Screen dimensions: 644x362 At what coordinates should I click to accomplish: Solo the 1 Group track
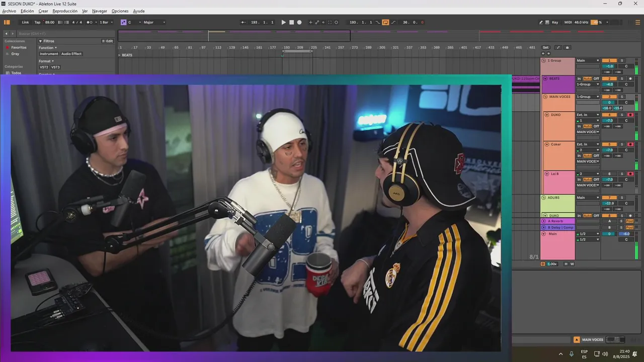tap(621, 60)
